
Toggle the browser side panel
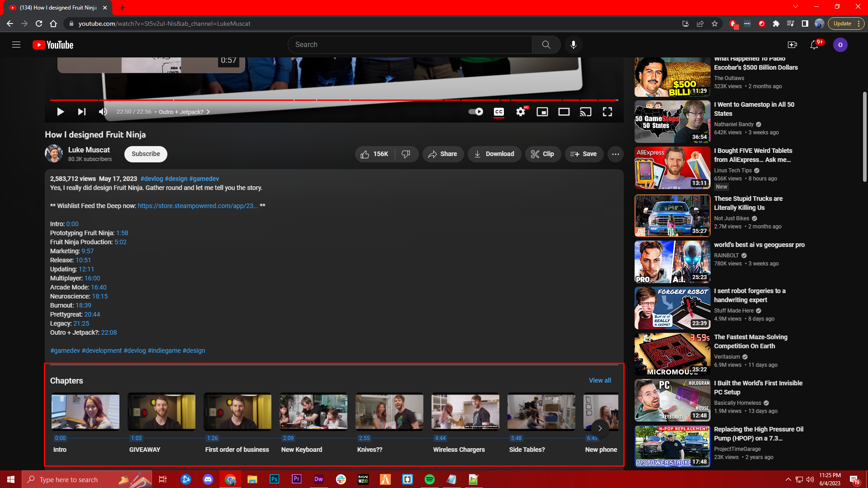tap(805, 24)
